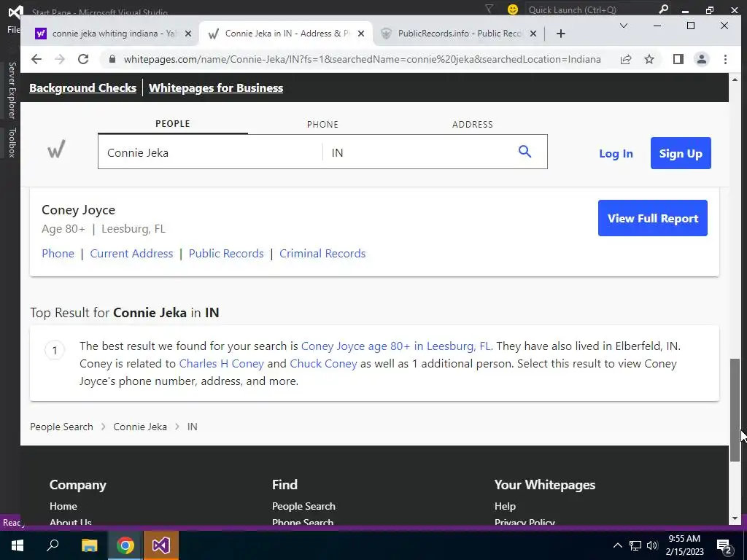Open Visual Studio feedback smiley icon
This screenshot has width=747, height=560.
click(x=513, y=9)
